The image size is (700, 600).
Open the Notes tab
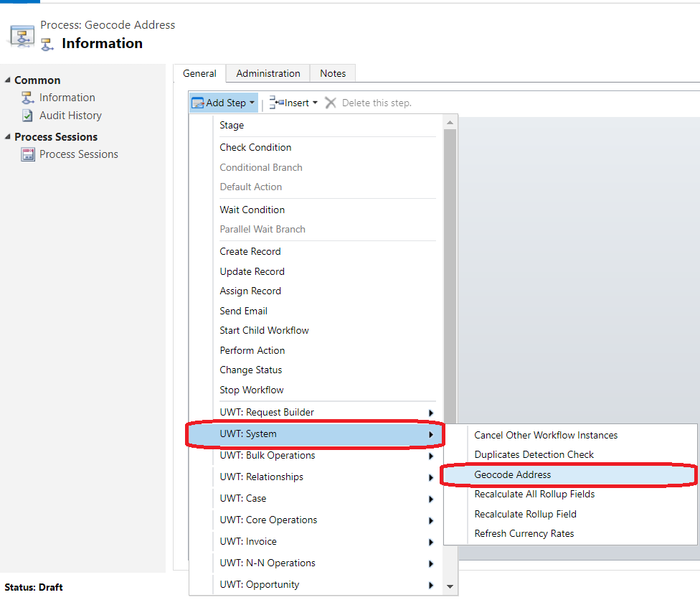[x=333, y=73]
